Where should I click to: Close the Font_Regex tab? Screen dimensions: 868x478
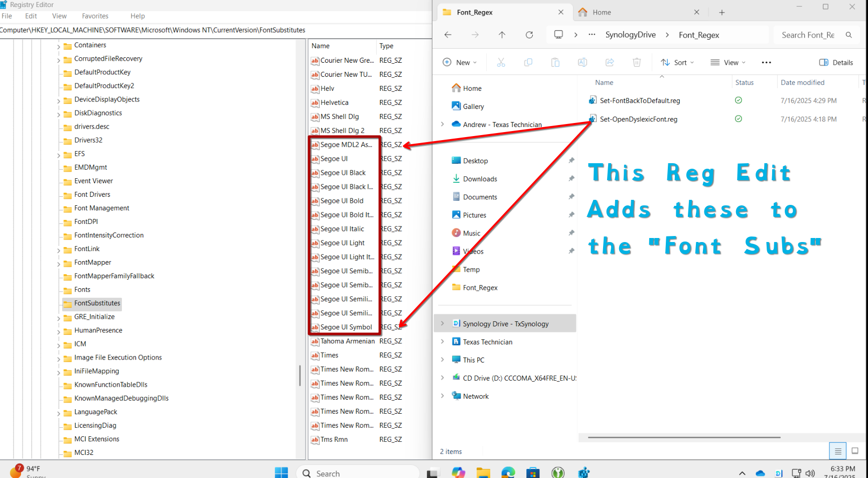click(x=561, y=12)
